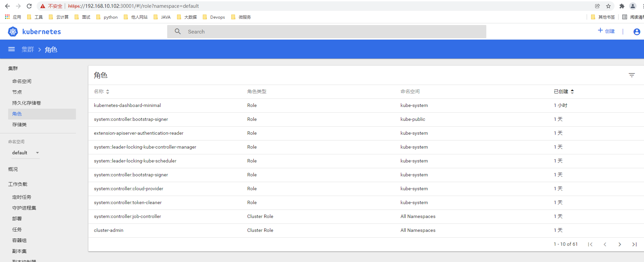Viewport: 644px width, 262px height.
Task: Click system::leader-locking-kube-scheduler role
Action: (x=135, y=161)
